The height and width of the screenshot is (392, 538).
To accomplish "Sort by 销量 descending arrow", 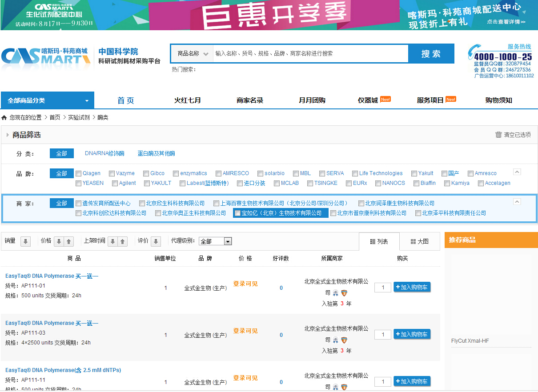I will click(x=26, y=241).
